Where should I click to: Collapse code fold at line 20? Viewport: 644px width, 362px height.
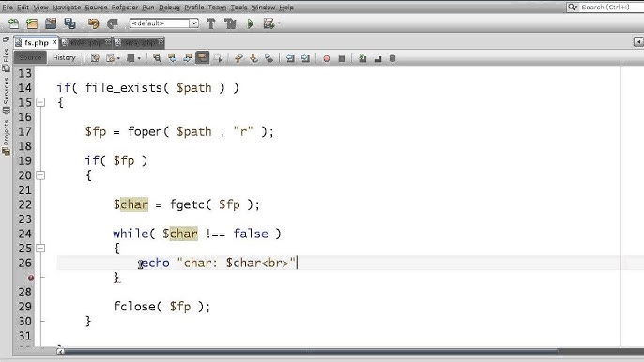point(40,175)
